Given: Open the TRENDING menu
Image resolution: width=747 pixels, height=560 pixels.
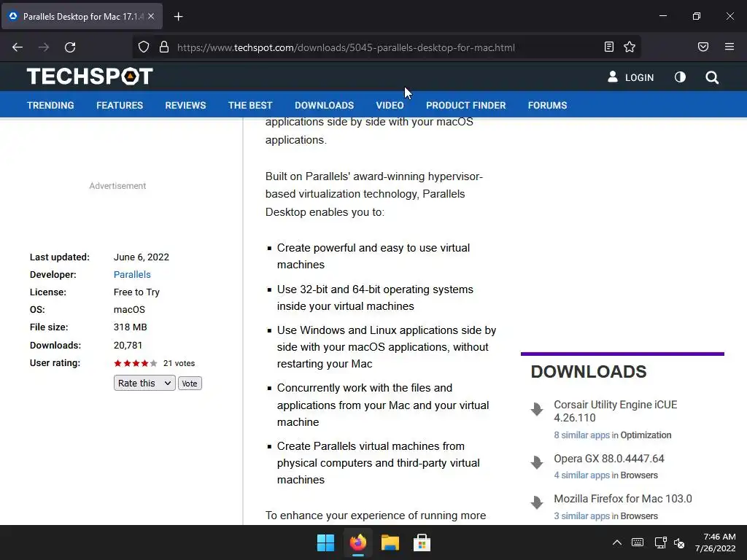Looking at the screenshot, I should pyautogui.click(x=50, y=105).
